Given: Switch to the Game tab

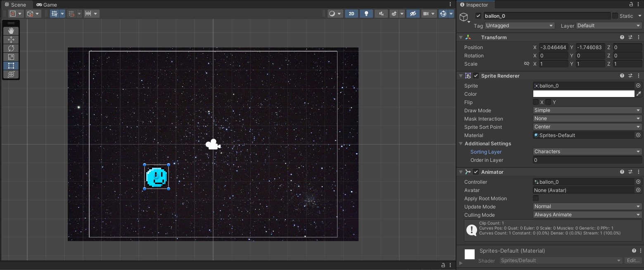Looking at the screenshot, I should (x=47, y=5).
